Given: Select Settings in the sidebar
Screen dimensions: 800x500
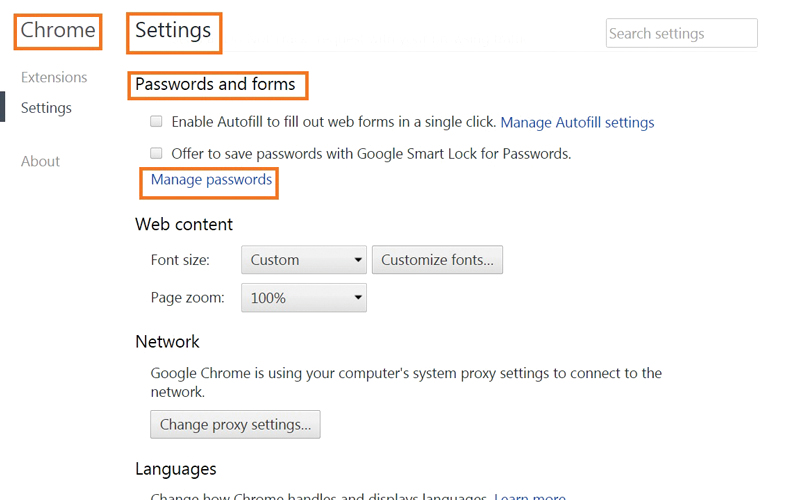Looking at the screenshot, I should (x=46, y=108).
